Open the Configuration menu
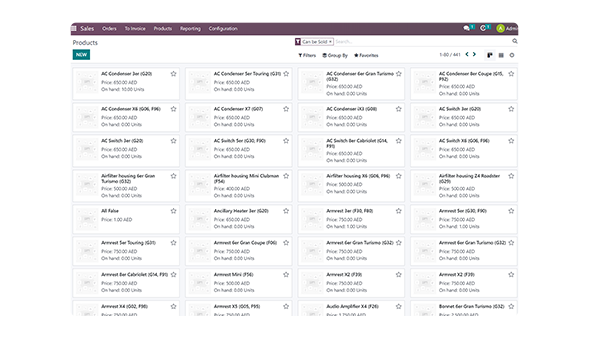The image size is (590, 360). pos(223,29)
